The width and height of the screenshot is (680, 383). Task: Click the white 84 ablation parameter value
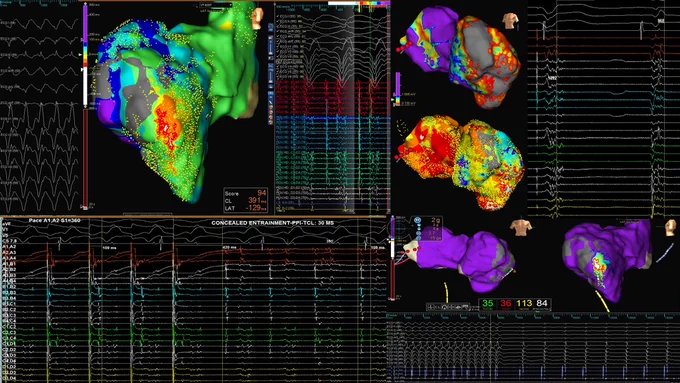point(542,304)
